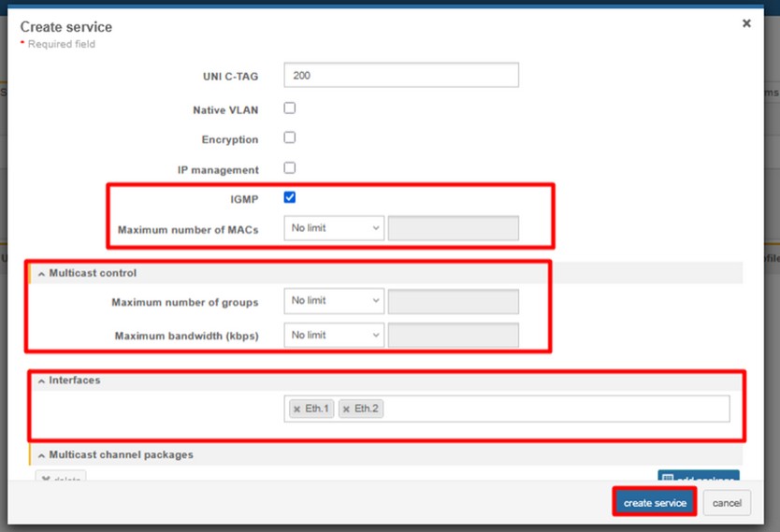Click the create service button
780x532 pixels.
pos(655,503)
